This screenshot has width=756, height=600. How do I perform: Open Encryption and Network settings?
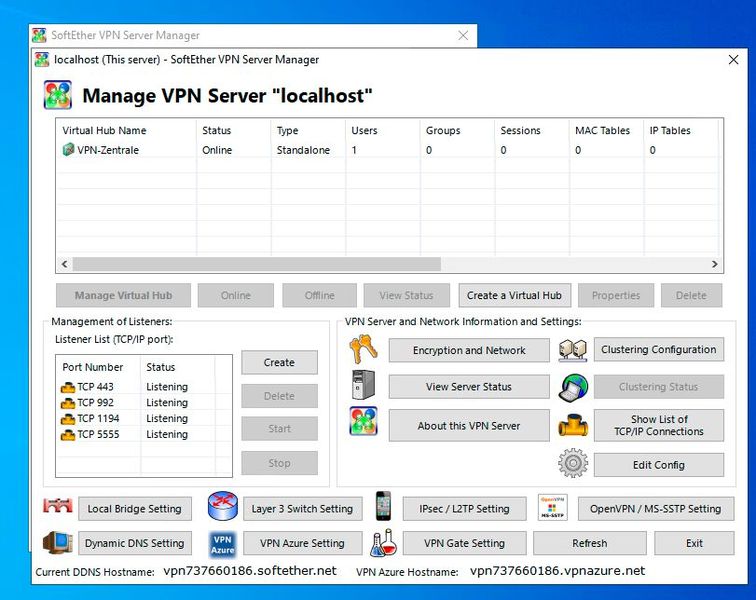tap(469, 350)
